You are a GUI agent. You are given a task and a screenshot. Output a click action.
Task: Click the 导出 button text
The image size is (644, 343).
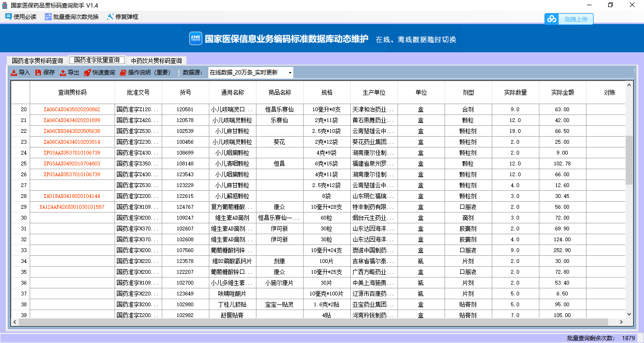click(x=74, y=73)
